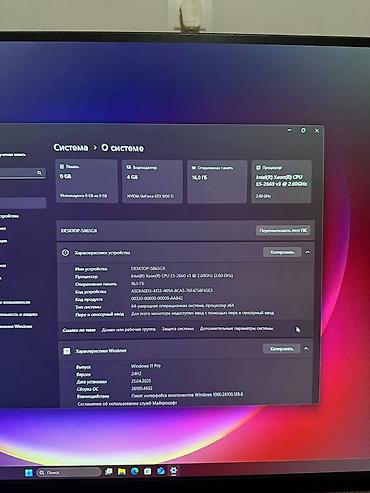This screenshot has width=370, height=493.
Task: Click the 24H2 version value
Action: coord(136,374)
